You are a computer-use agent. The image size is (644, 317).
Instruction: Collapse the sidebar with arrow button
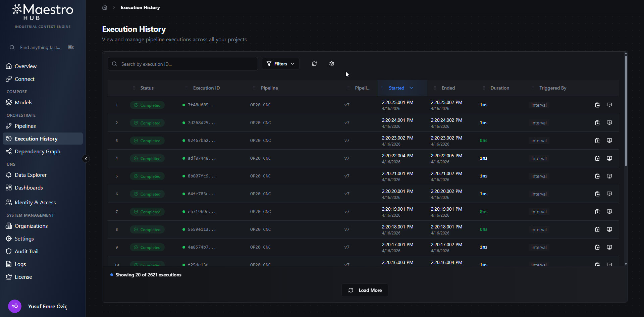point(86,159)
